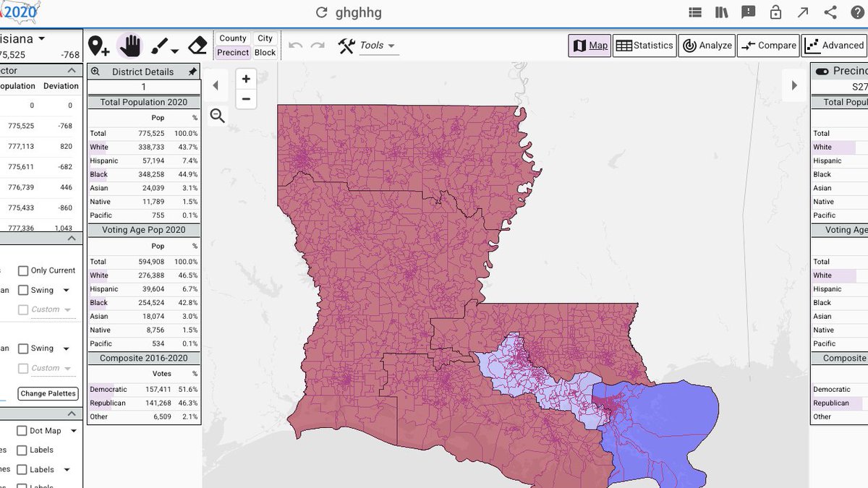This screenshot has width=868, height=488.
Task: Open help via question mark icon
Action: pyautogui.click(x=856, y=12)
